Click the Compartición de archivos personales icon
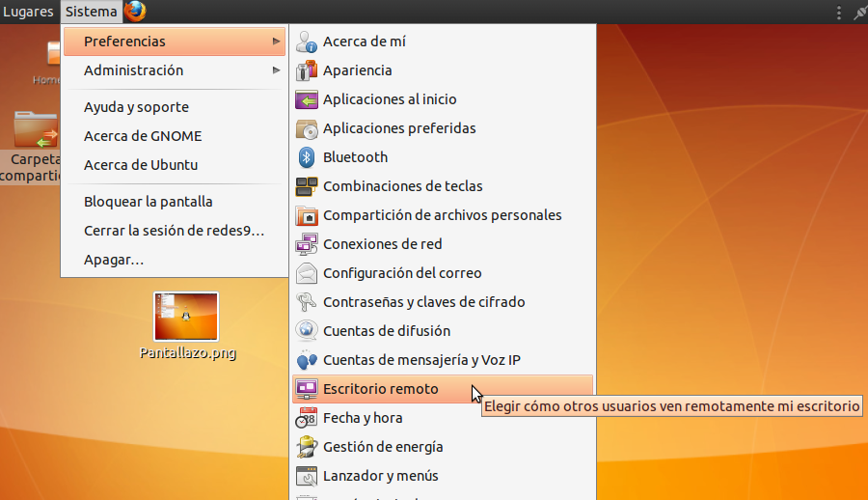The height and width of the screenshot is (500, 868). point(306,215)
